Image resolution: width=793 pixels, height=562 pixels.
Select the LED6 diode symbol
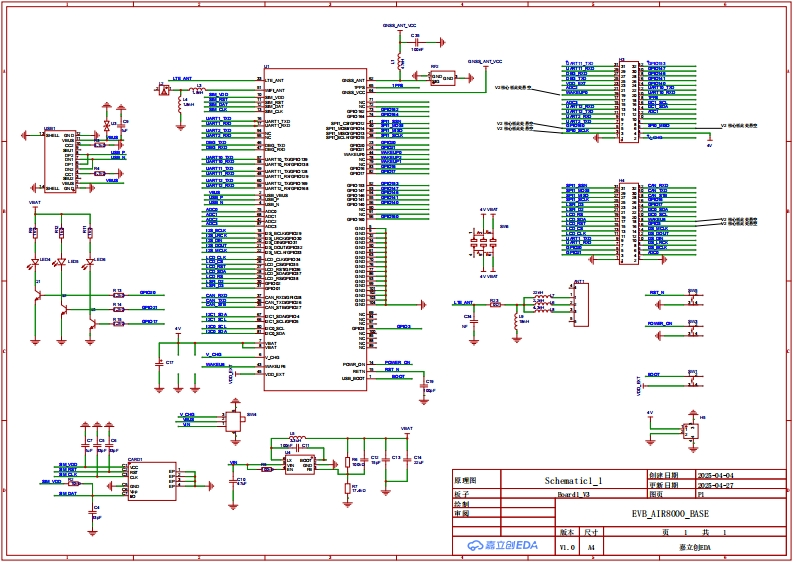point(90,261)
